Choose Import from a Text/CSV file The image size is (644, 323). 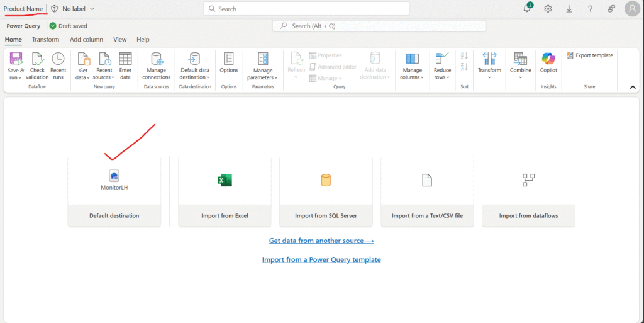[427, 191]
